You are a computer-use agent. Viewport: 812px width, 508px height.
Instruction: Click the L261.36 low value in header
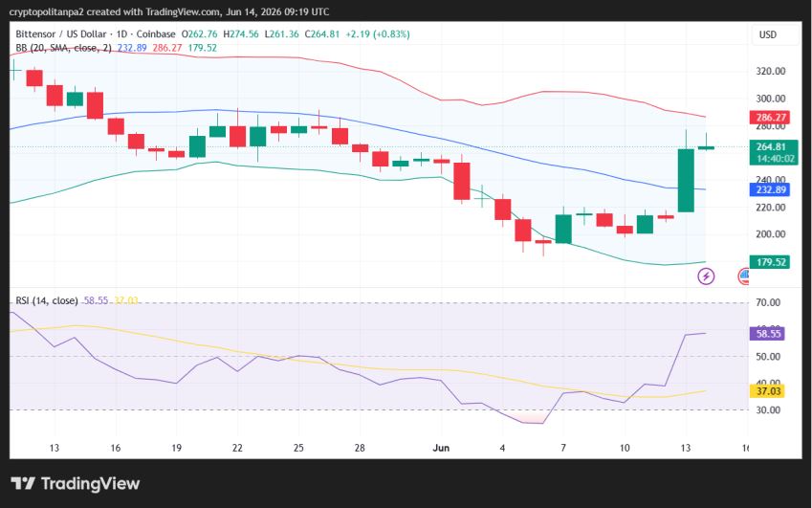(282, 34)
